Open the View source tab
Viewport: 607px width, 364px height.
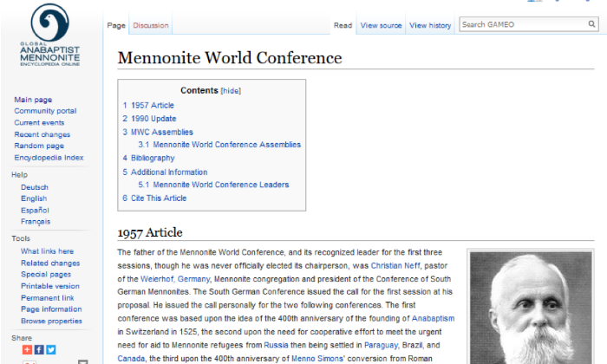381,26
